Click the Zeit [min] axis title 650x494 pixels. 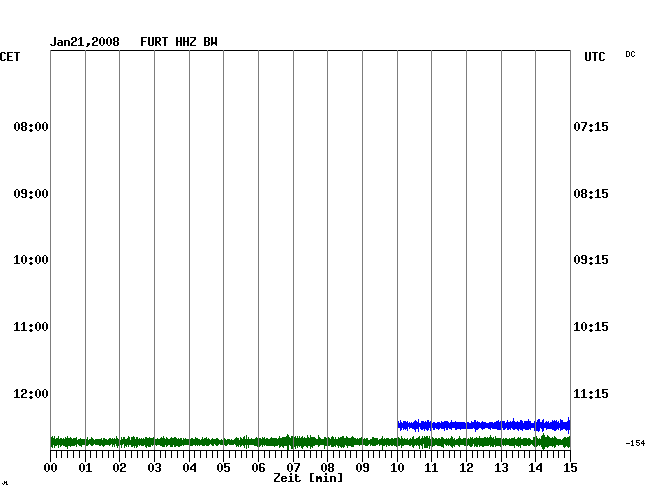point(308,478)
